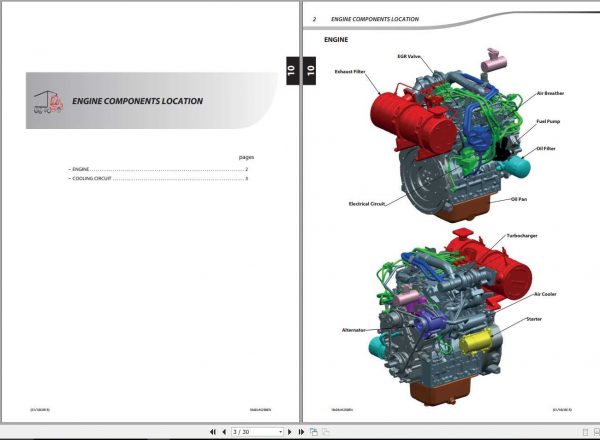Jump to the first page
This screenshot has width=600, height=440.
point(213,432)
